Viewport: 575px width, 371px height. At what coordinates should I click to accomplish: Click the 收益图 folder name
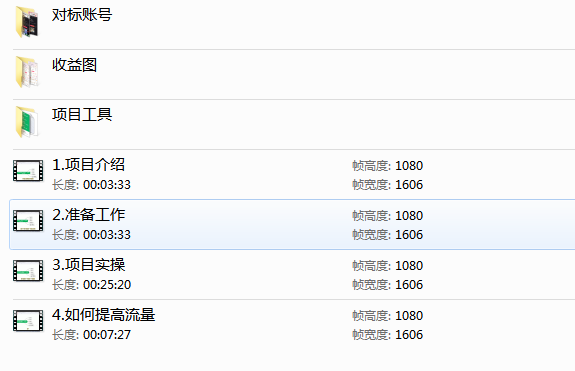click(x=74, y=65)
